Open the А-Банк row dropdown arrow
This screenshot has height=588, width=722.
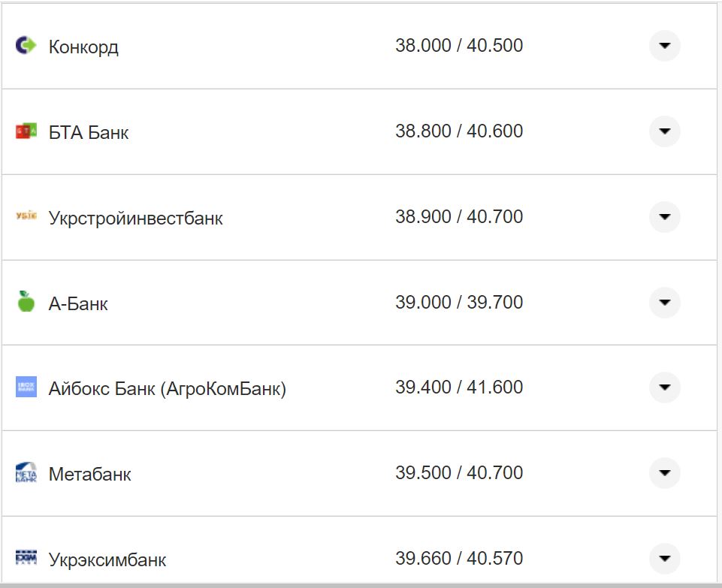pyautogui.click(x=664, y=303)
